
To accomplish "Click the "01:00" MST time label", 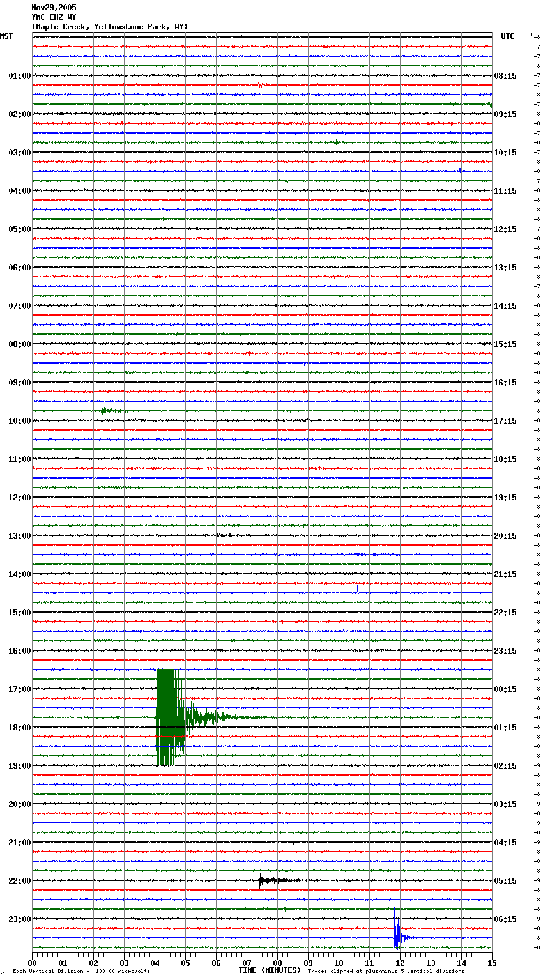I will tap(20, 76).
